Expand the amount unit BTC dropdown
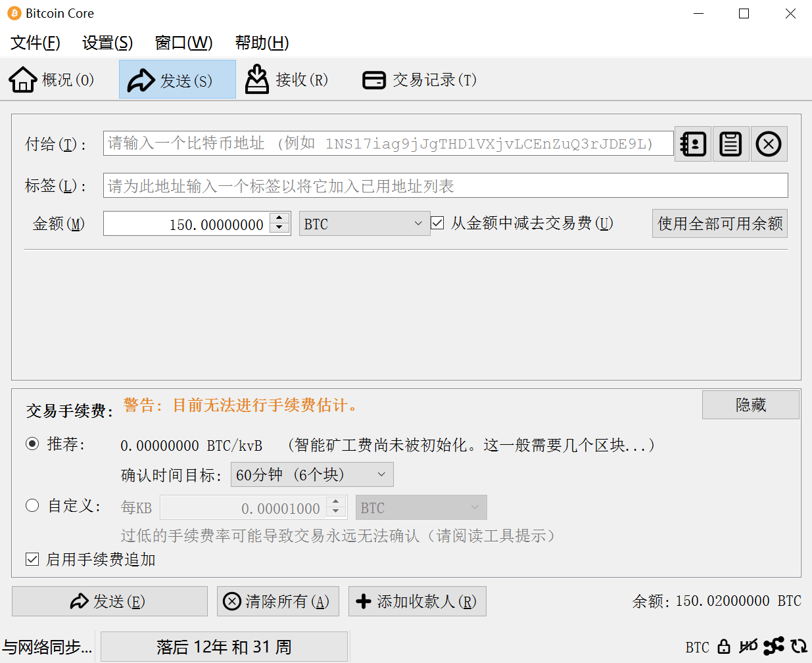This screenshot has width=812, height=663. coord(364,224)
